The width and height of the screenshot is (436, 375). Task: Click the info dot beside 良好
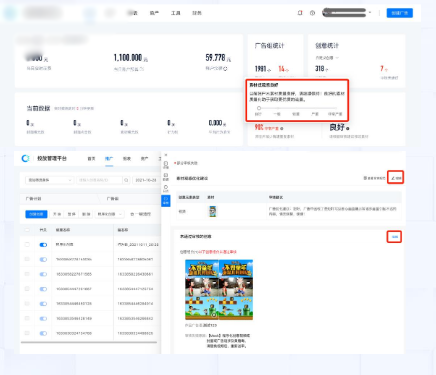click(x=348, y=128)
